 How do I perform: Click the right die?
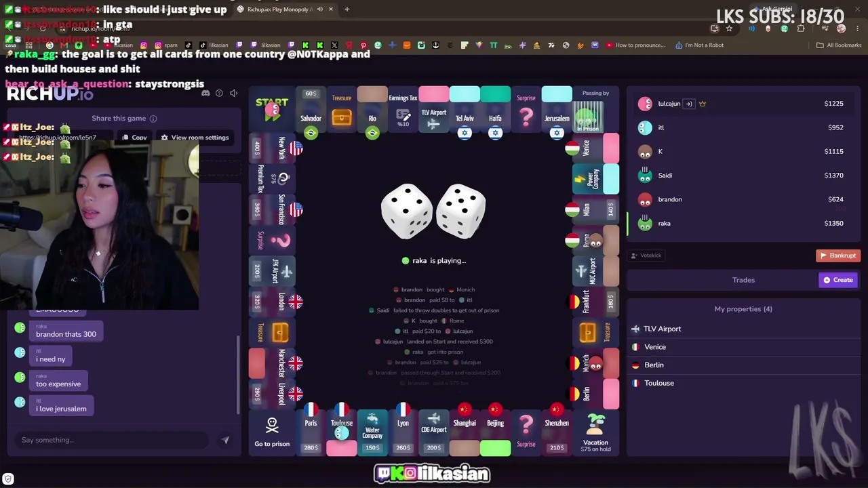click(460, 211)
